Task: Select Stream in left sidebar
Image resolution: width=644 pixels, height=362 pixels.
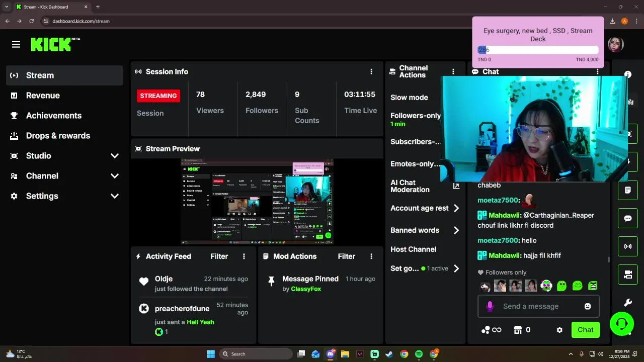Action: point(64,75)
